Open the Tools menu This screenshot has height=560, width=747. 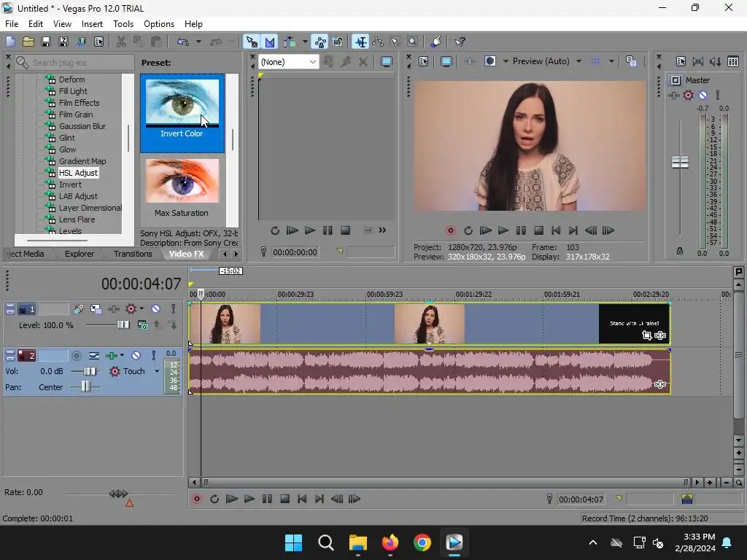[123, 24]
